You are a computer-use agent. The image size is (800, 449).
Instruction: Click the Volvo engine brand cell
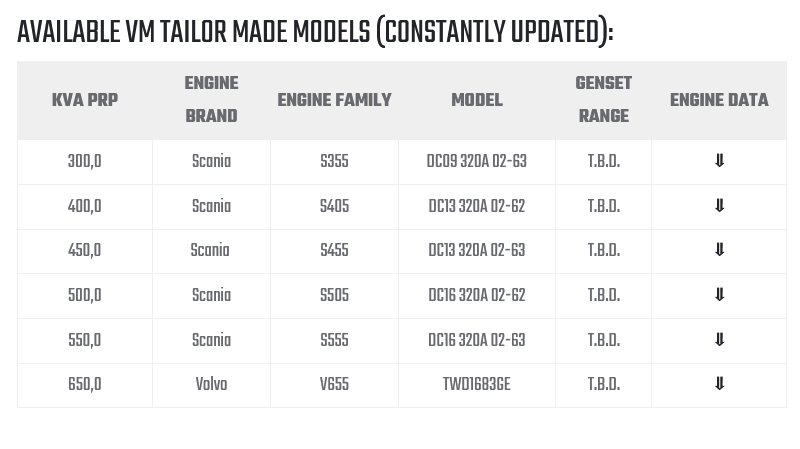click(211, 385)
